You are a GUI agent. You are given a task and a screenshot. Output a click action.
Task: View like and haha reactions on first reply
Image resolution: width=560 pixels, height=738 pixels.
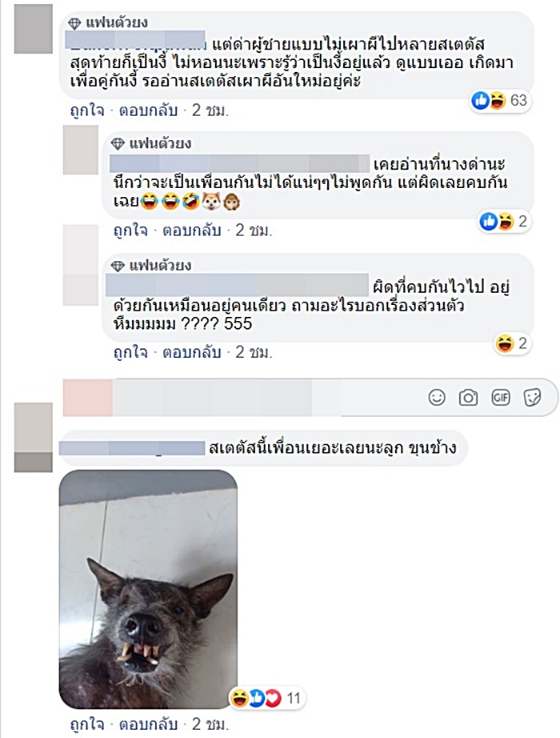point(505,221)
